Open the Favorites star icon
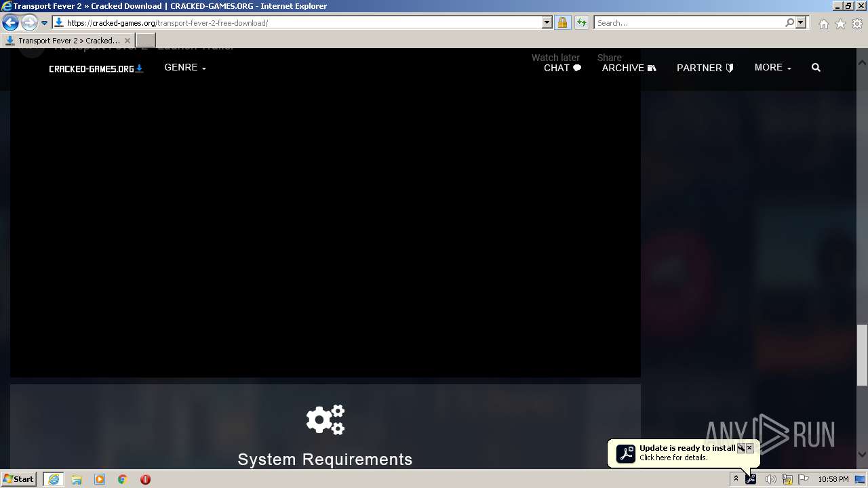This screenshot has height=488, width=868. click(840, 24)
